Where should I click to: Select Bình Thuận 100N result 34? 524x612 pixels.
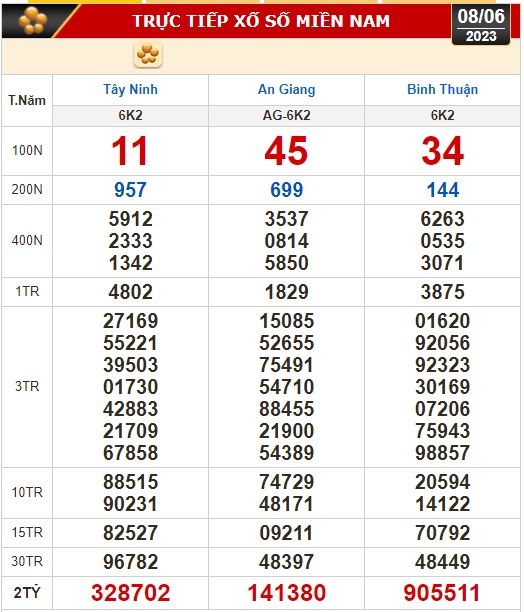(442, 151)
